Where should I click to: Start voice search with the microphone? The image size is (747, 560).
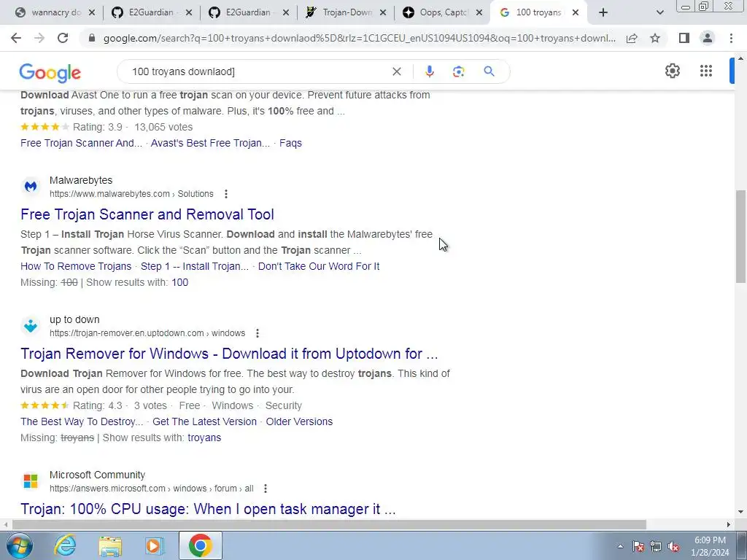(429, 71)
